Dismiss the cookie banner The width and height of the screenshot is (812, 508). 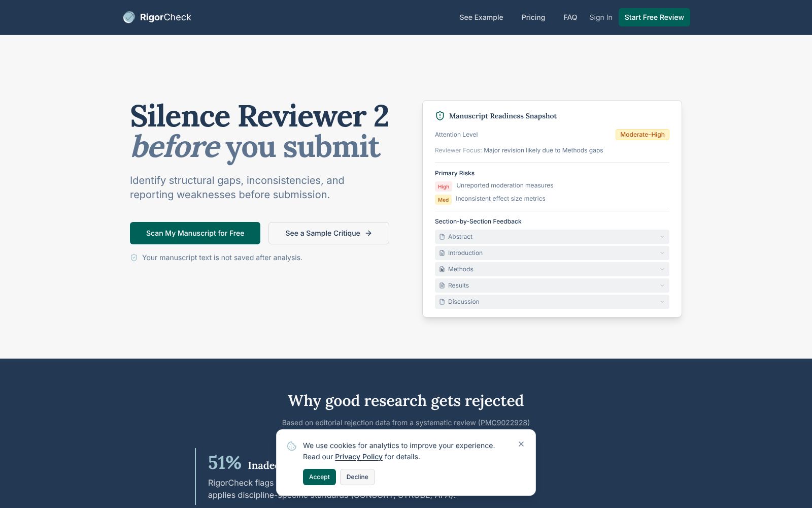click(521, 444)
